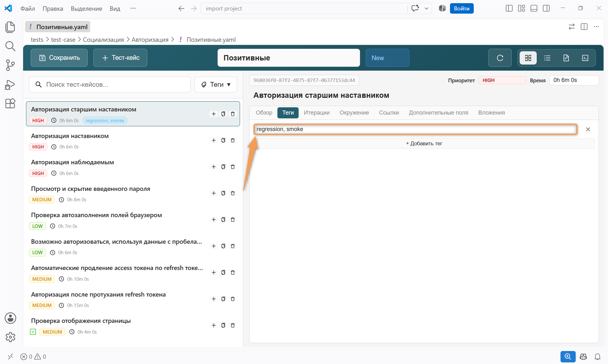Open Source Control view

point(10,65)
